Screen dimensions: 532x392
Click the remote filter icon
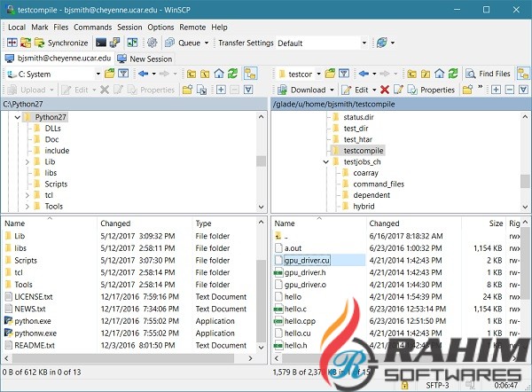click(x=344, y=74)
